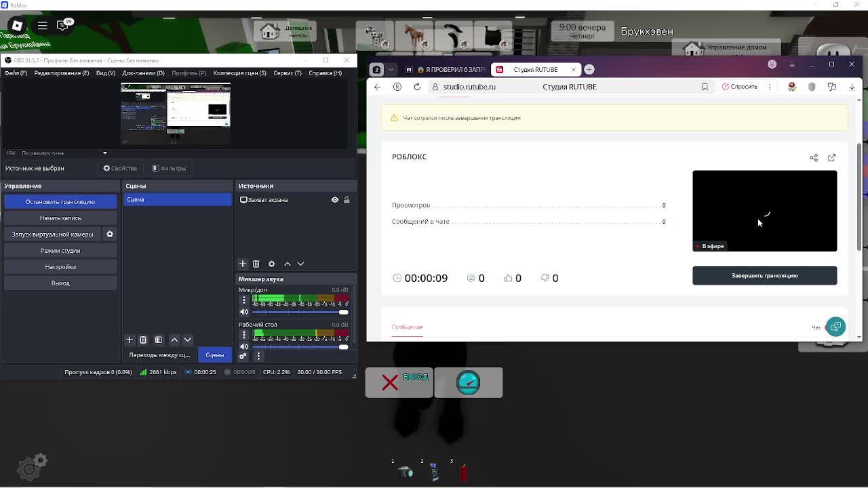This screenshot has width=868, height=488.
Task: Toggle visibility of Захват экрана source
Action: coord(335,200)
